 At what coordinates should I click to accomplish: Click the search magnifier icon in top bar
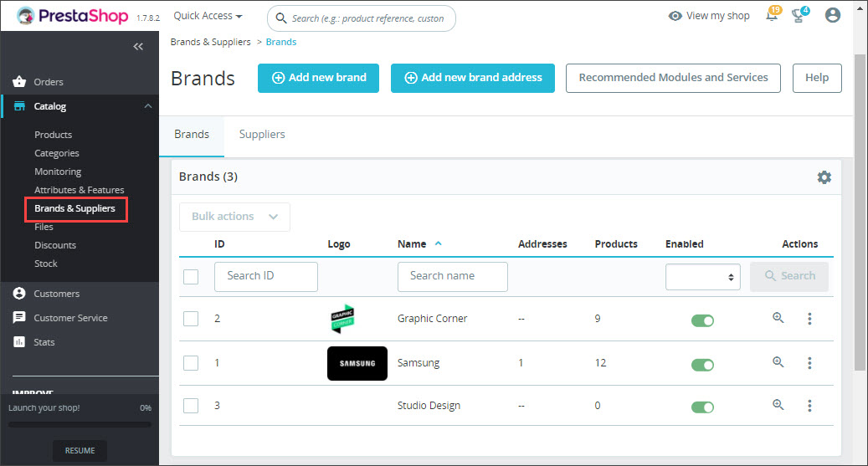coord(281,18)
